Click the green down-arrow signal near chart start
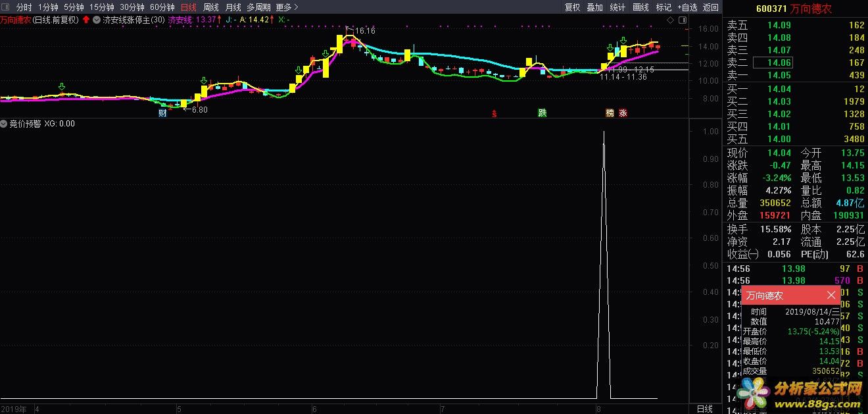 62,87
